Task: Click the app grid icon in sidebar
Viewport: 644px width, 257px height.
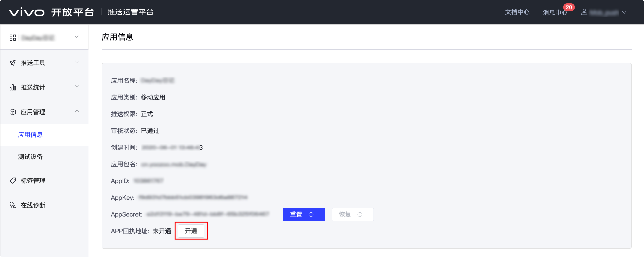Action: point(13,37)
